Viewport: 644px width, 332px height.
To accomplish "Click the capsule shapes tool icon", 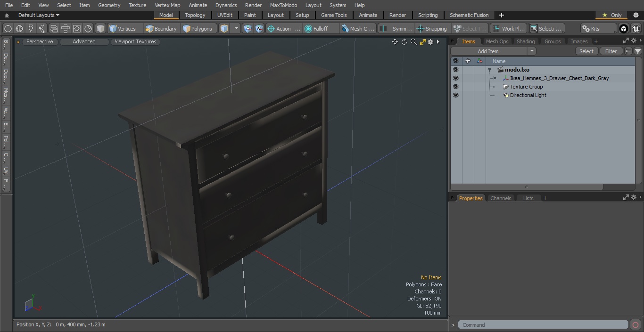I will [54, 29].
